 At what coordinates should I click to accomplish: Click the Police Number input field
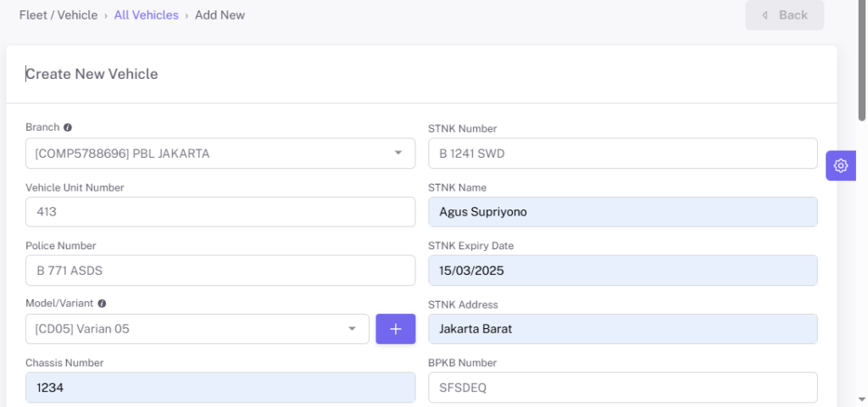(220, 270)
